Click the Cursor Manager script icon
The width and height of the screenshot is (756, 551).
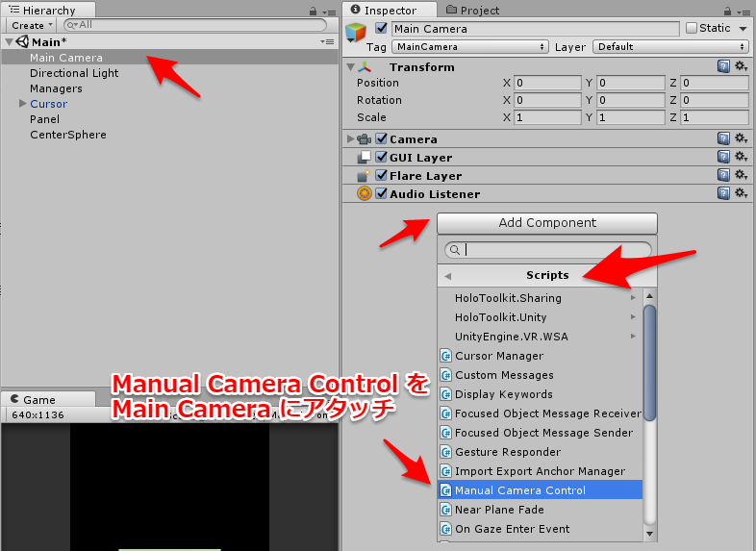(x=446, y=356)
